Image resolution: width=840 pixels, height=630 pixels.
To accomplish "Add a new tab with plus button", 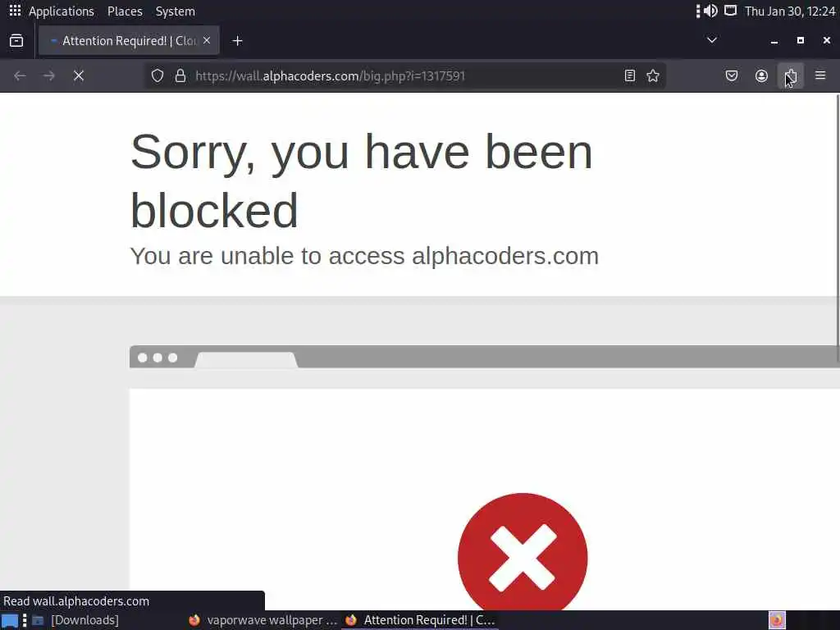I will click(x=237, y=41).
